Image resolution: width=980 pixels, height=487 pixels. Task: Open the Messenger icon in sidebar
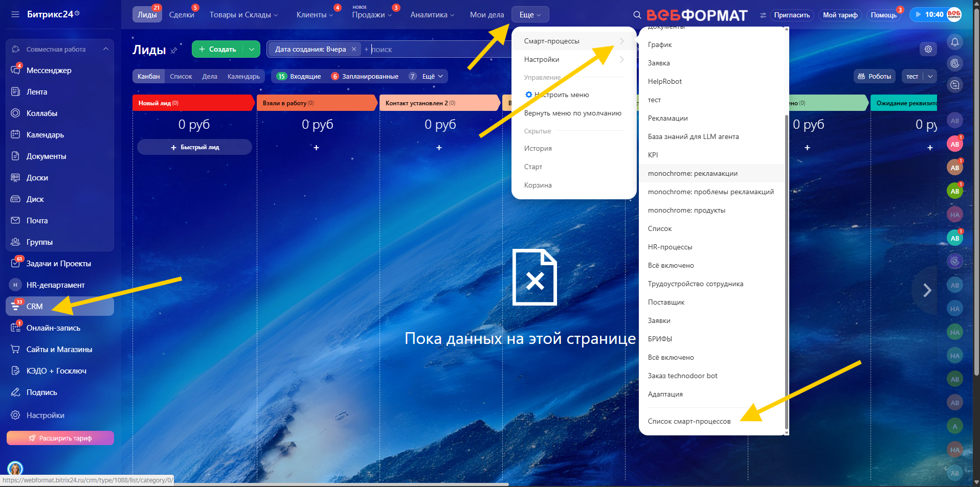[x=16, y=70]
